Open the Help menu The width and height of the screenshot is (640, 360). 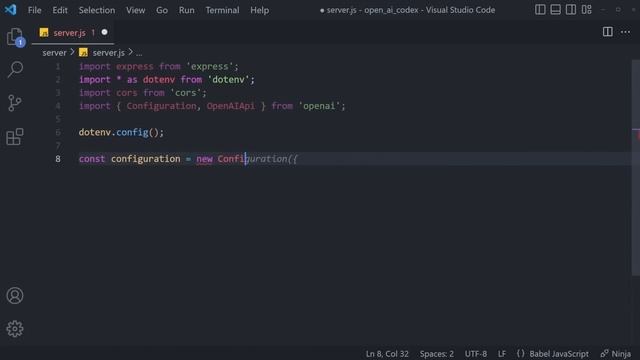(260, 10)
